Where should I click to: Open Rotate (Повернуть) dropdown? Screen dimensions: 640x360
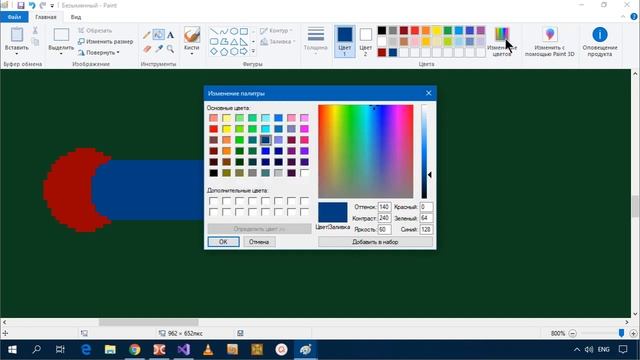pyautogui.click(x=99, y=53)
